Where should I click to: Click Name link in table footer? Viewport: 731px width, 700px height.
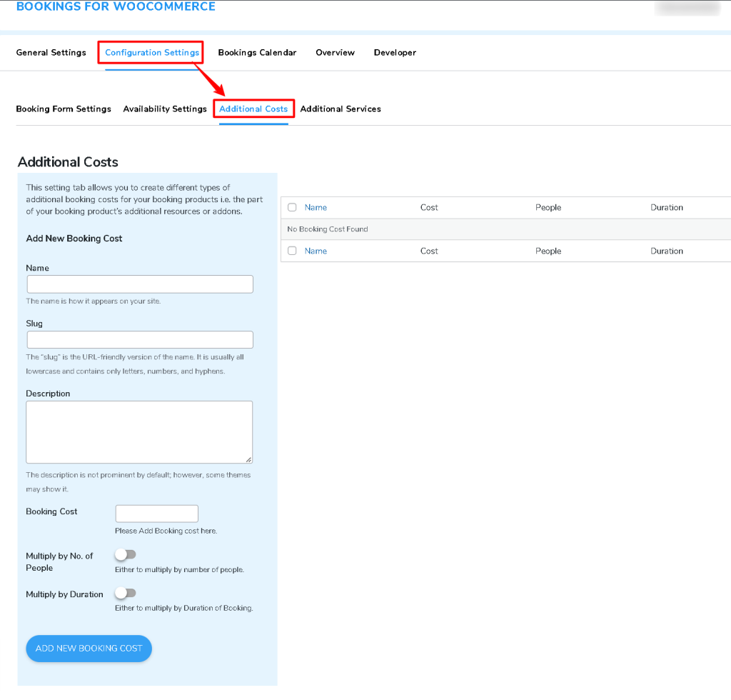tap(316, 251)
